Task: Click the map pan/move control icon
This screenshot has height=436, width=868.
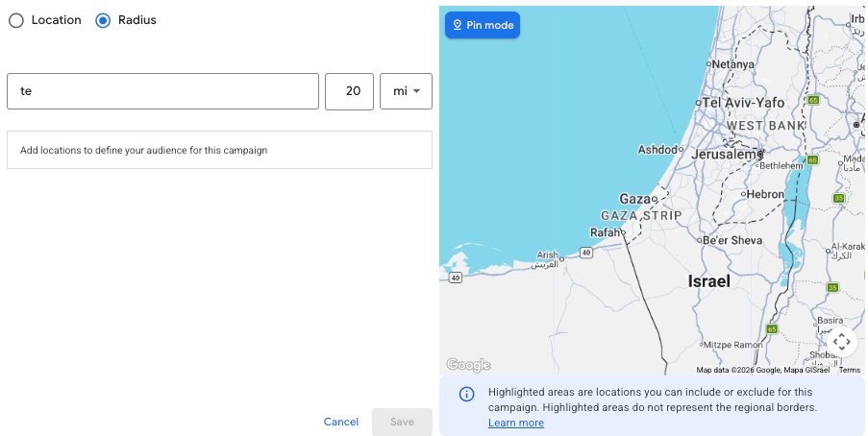Action: (x=841, y=341)
